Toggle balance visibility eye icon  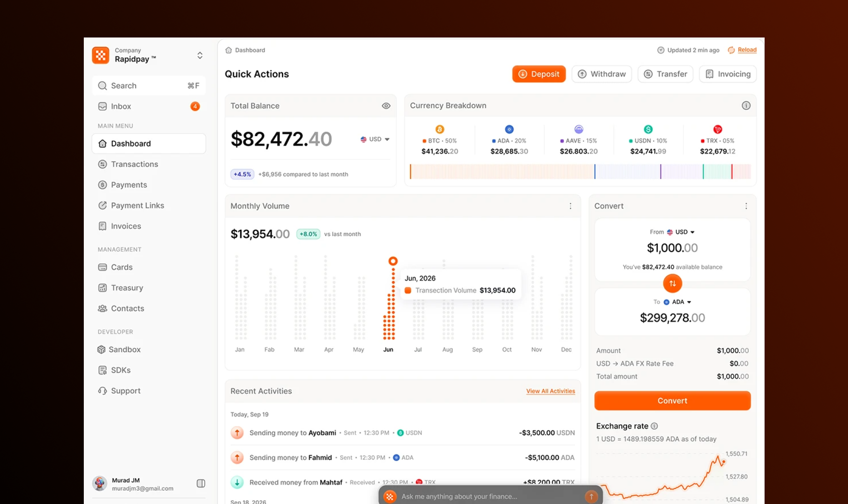(x=386, y=106)
